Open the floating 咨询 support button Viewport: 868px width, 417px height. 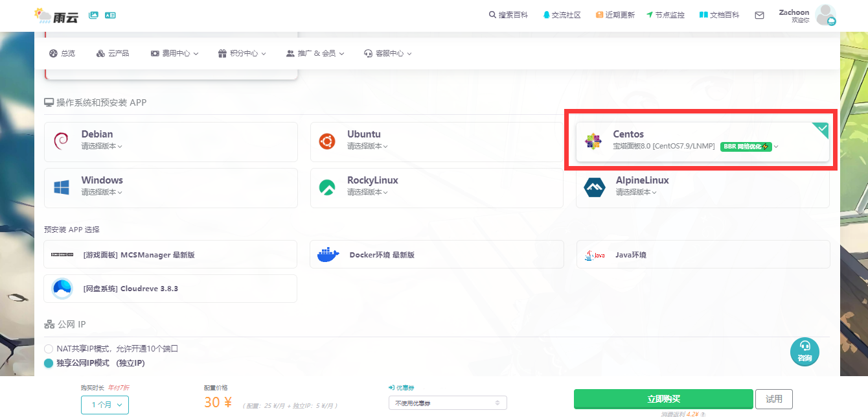(805, 351)
